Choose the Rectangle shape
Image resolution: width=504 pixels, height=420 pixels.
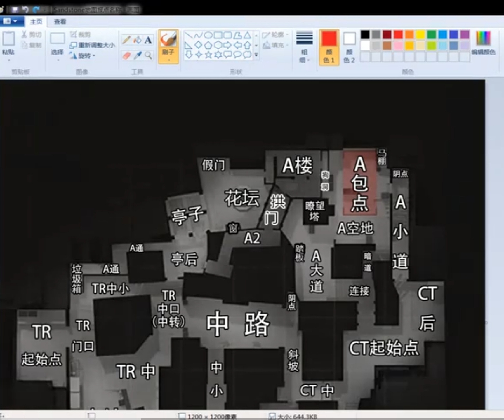218,36
